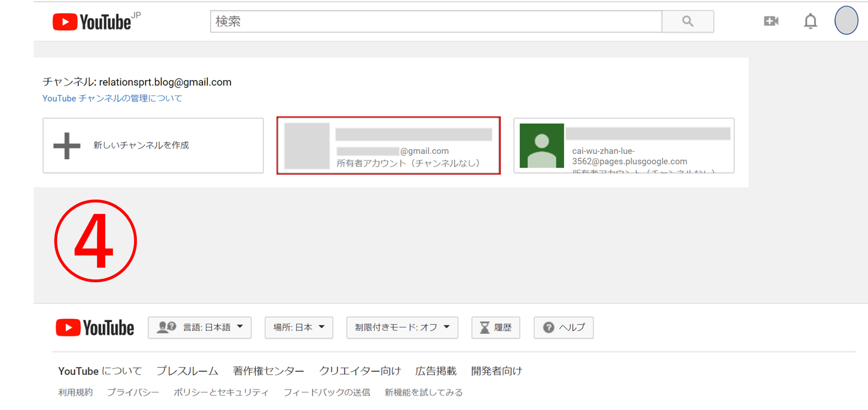Open the notifications bell
The height and width of the screenshot is (410, 868).
[810, 21]
